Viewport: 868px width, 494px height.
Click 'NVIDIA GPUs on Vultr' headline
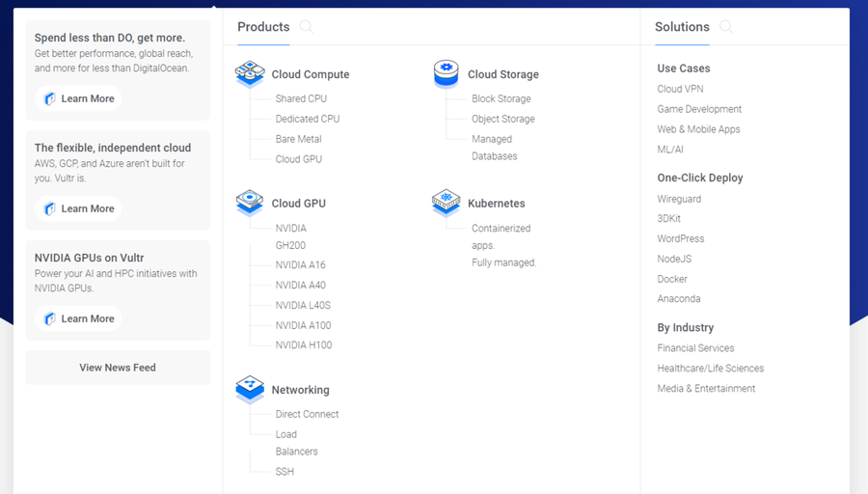point(89,258)
